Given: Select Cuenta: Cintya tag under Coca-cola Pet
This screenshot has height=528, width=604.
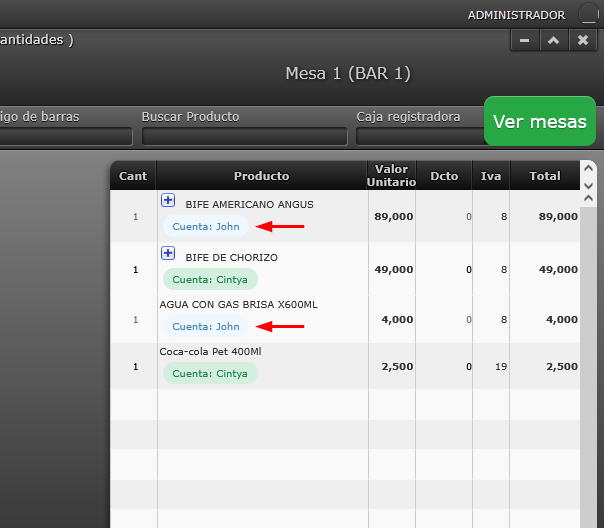Looking at the screenshot, I should coord(210,374).
